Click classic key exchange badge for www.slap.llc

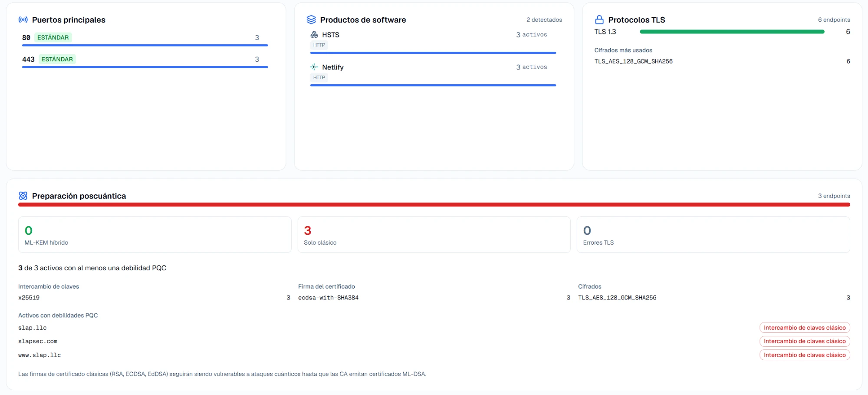[x=805, y=355]
